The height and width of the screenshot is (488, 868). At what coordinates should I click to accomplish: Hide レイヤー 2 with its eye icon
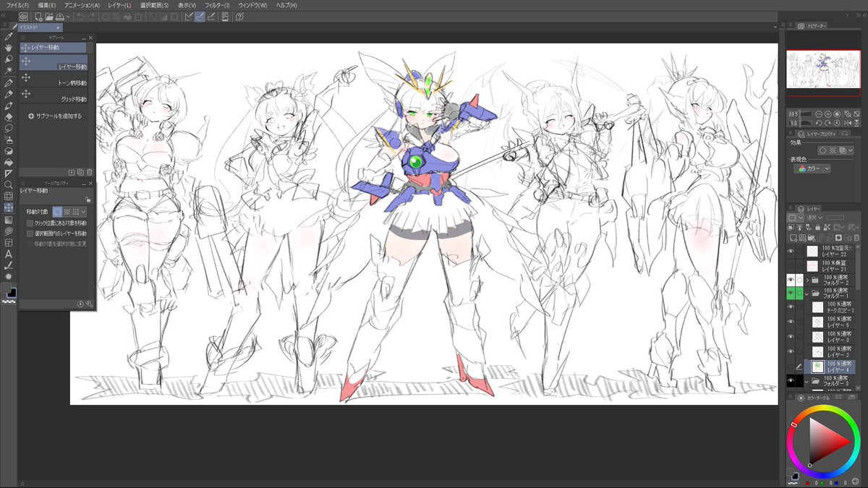[x=791, y=351]
